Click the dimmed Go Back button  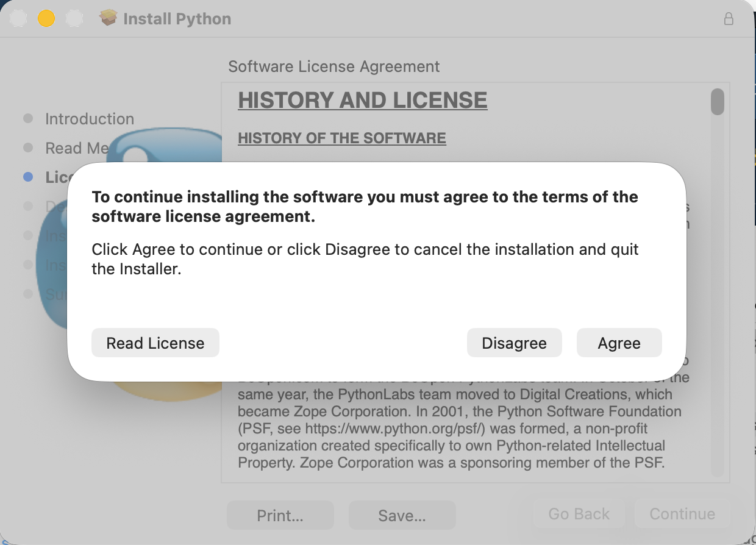(x=579, y=514)
